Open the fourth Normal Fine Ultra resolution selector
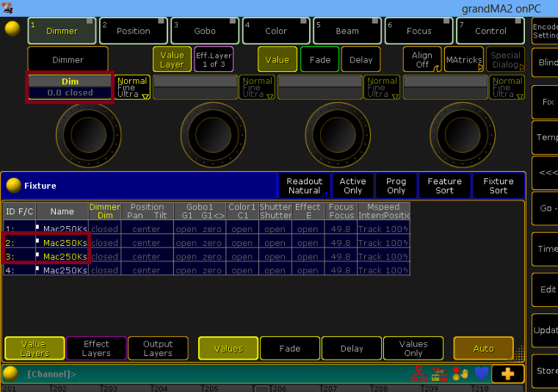This screenshot has height=392, width=558. (x=507, y=87)
